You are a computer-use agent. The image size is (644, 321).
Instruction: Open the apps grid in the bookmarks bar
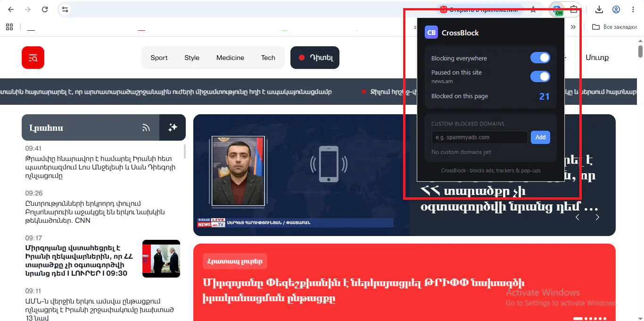tap(9, 27)
